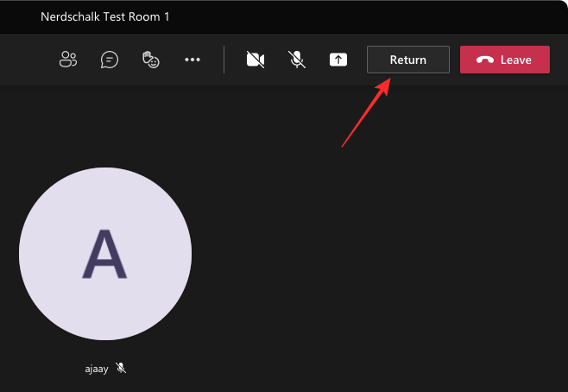Click the Return button

pyautogui.click(x=407, y=60)
